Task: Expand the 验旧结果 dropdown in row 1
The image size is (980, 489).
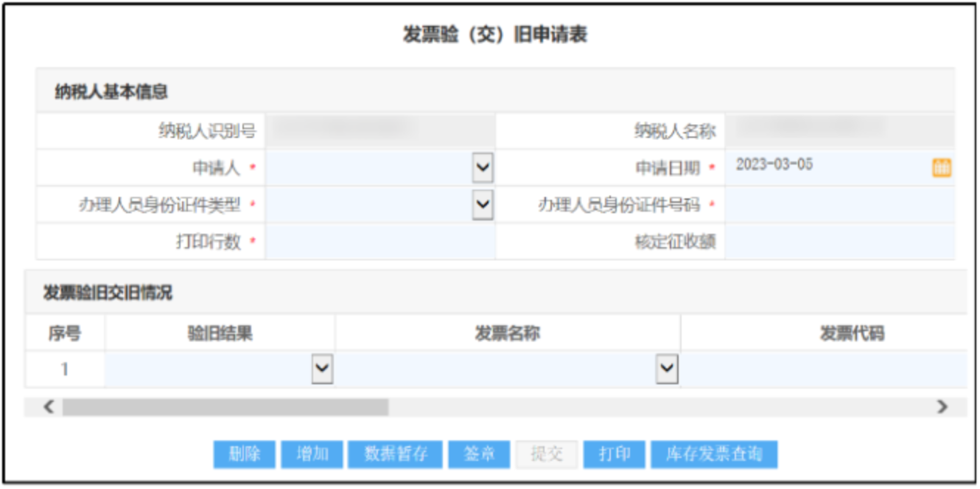Action: [322, 369]
